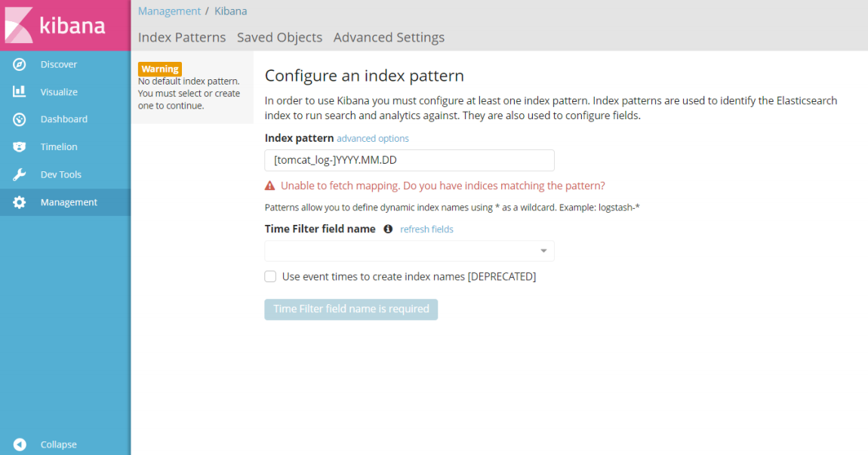
Task: Select Discover label in sidebar
Action: tap(59, 64)
